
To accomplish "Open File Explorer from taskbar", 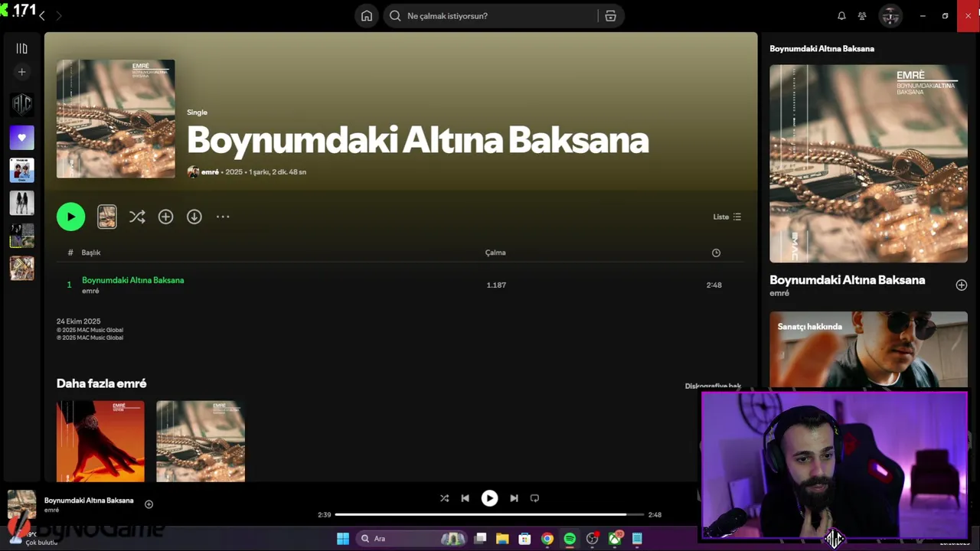I will pos(502,539).
